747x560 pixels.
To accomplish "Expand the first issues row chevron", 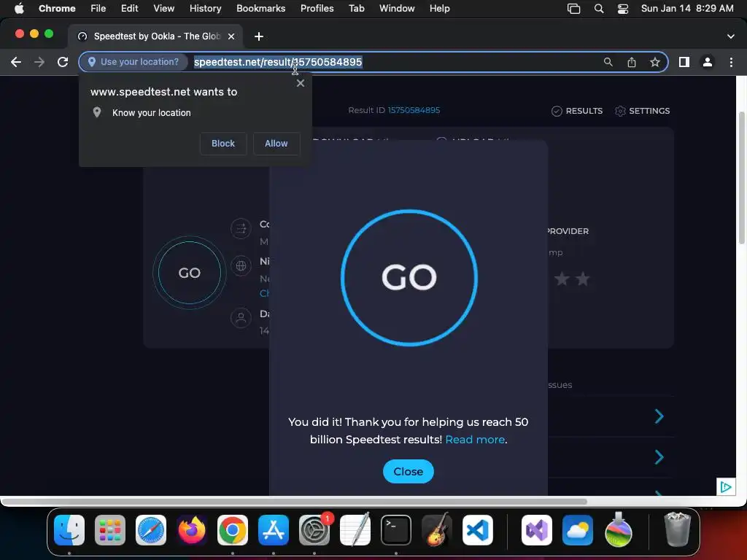I will click(659, 416).
